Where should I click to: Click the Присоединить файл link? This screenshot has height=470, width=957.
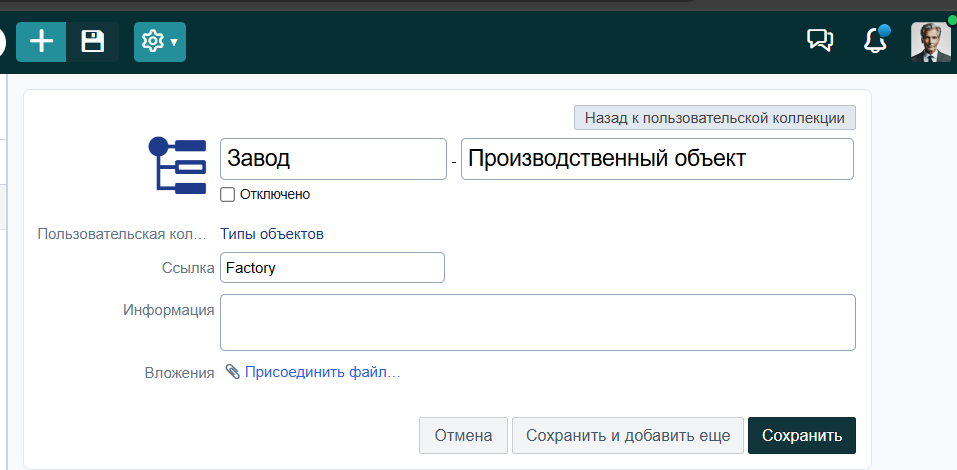coord(322,372)
